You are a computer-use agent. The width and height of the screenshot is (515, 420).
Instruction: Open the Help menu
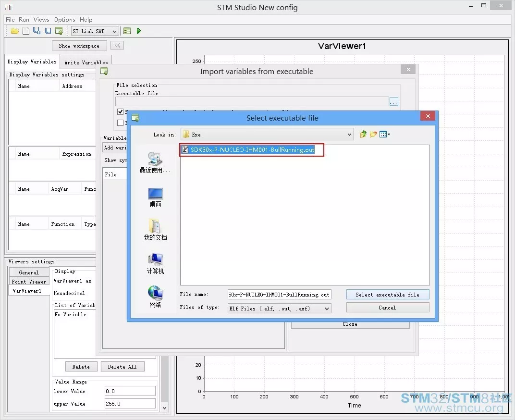(86, 19)
